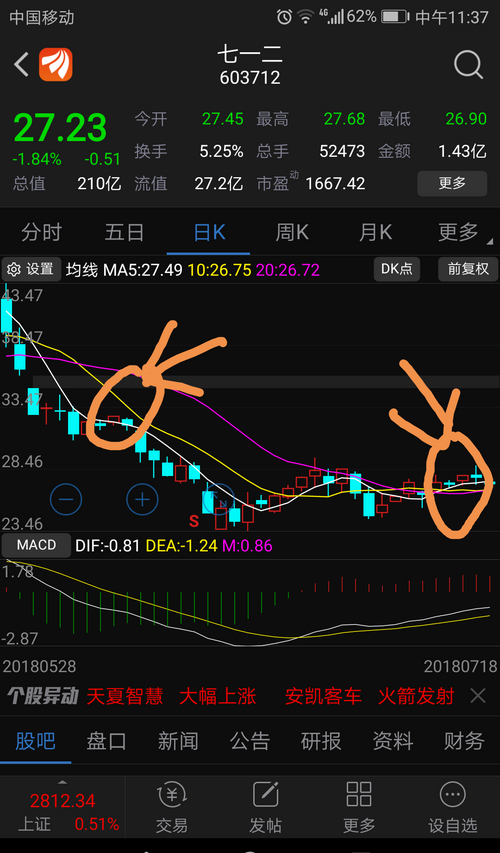
Task: Open the 财务 financials tab
Action: pos(464,741)
